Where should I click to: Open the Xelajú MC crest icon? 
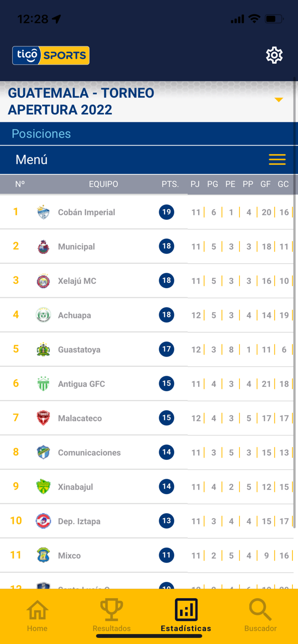tap(43, 280)
